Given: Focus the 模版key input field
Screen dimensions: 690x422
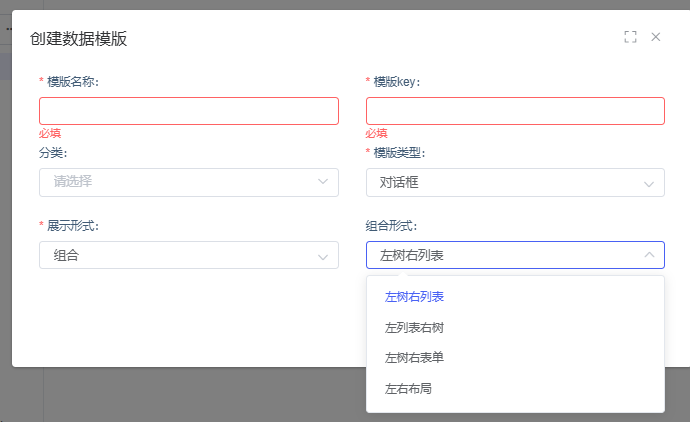Looking at the screenshot, I should pos(515,110).
